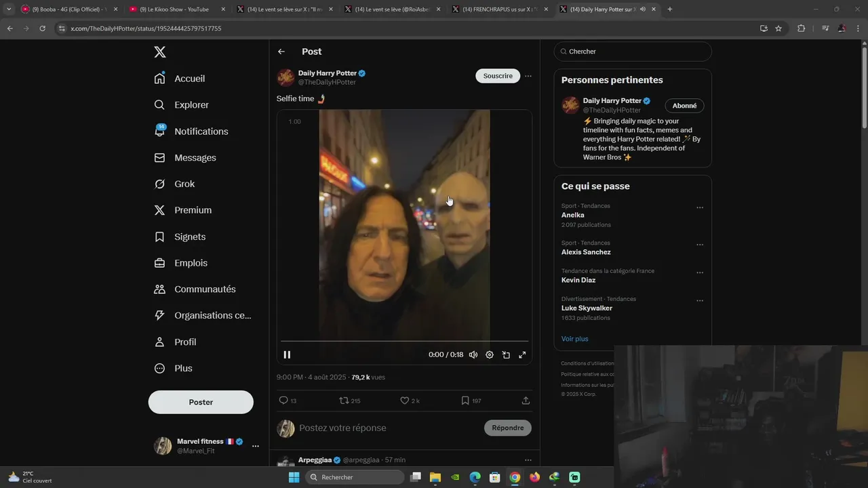Open Marvel fitness account menu dots
The width and height of the screenshot is (868, 488).
pos(256,446)
